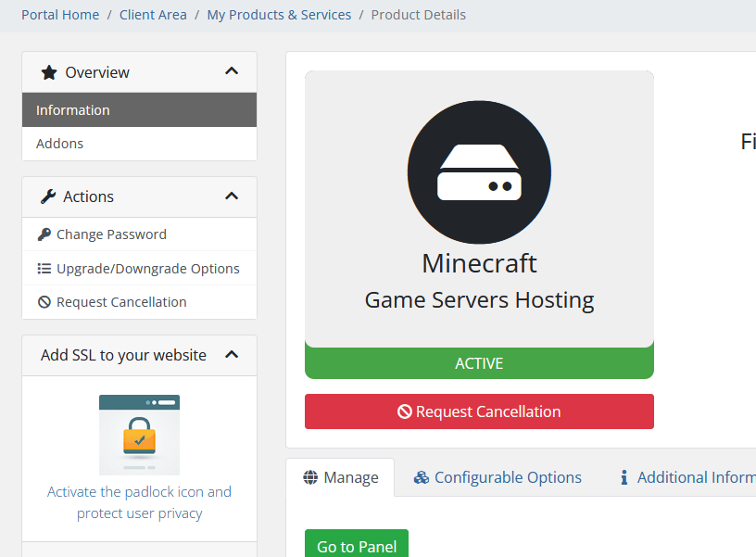
Task: Click the red Request Cancellation button
Action: [479, 411]
